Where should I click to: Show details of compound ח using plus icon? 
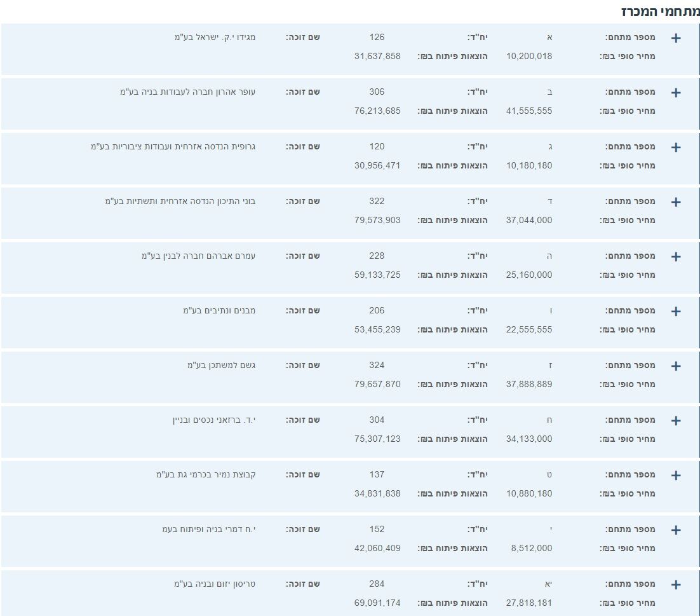(676, 421)
